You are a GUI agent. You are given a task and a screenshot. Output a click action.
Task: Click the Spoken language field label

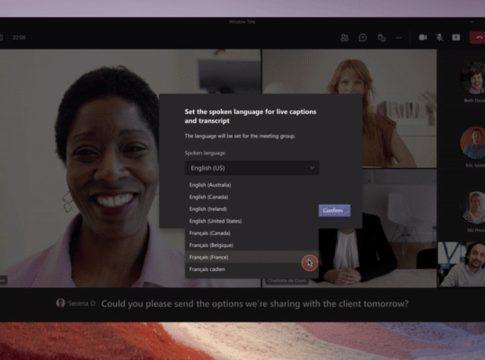coord(205,153)
